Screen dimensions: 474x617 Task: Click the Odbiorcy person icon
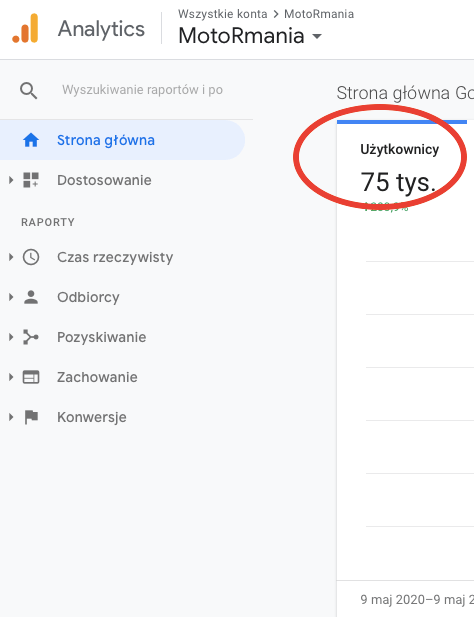point(31,297)
